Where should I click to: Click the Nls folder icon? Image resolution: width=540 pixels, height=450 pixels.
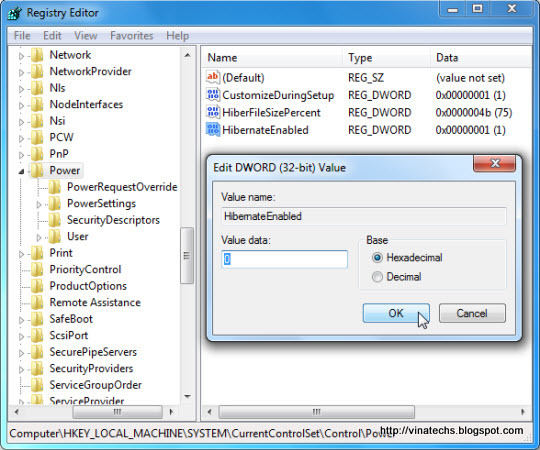tap(37, 88)
